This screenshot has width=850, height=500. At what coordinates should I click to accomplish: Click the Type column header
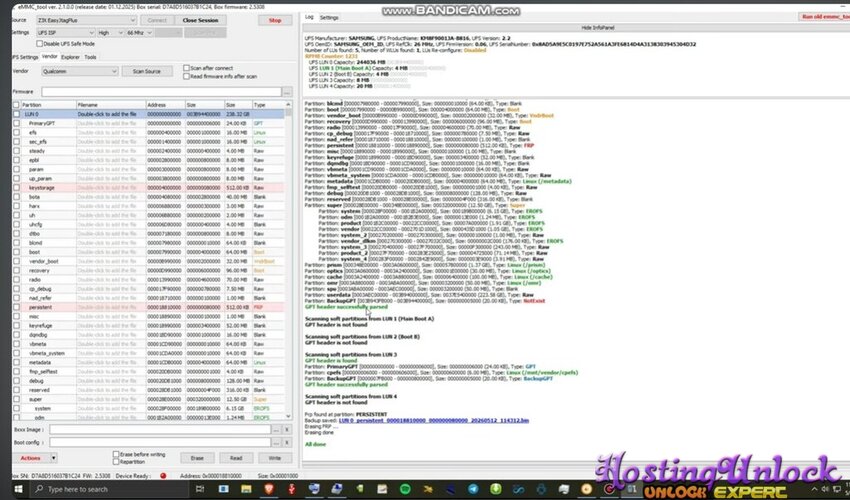pyautogui.click(x=268, y=105)
